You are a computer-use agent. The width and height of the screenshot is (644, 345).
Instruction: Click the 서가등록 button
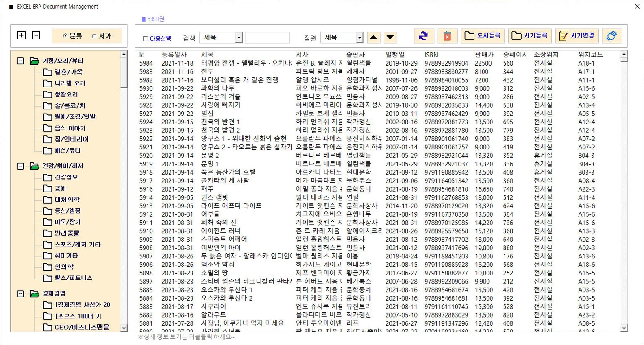(530, 36)
